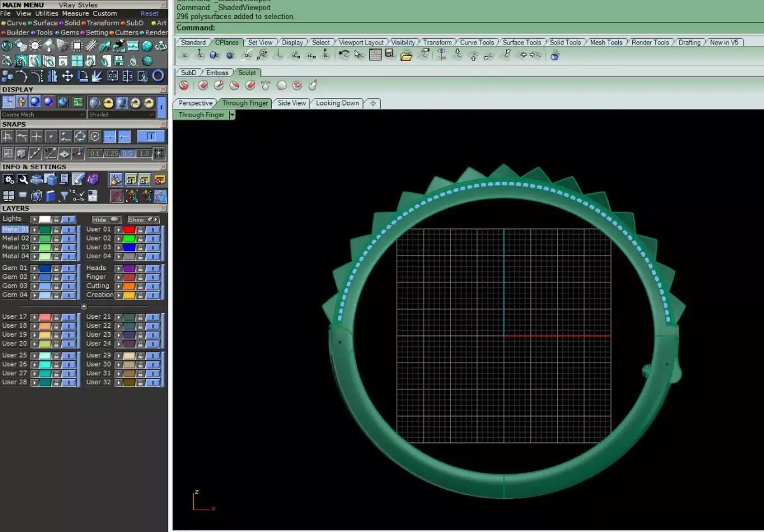Expand the Heads layer arrow

coord(118,269)
